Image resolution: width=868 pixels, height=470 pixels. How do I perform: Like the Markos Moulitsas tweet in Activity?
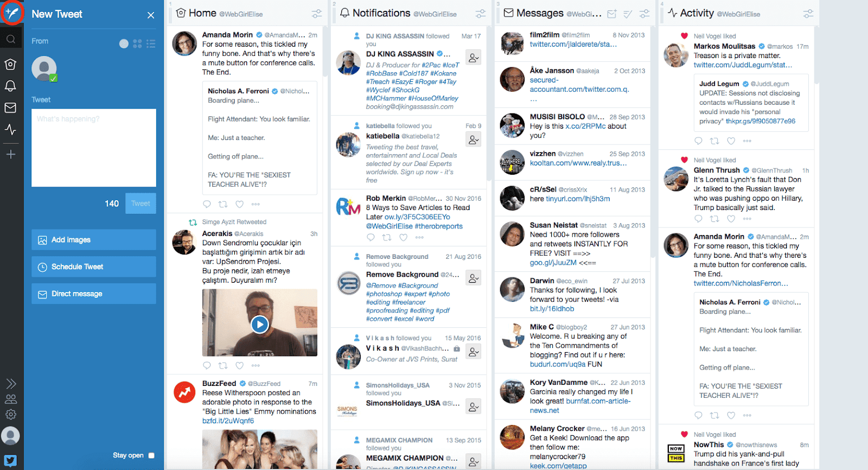(x=731, y=141)
